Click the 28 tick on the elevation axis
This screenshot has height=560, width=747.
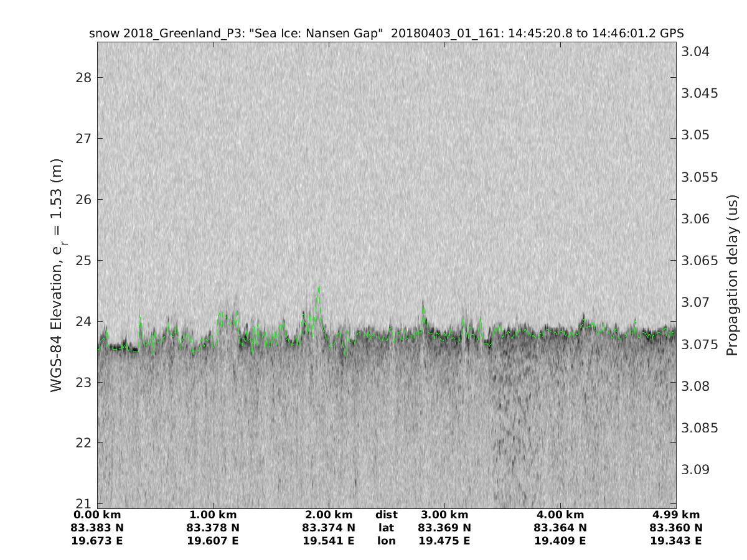click(x=83, y=78)
